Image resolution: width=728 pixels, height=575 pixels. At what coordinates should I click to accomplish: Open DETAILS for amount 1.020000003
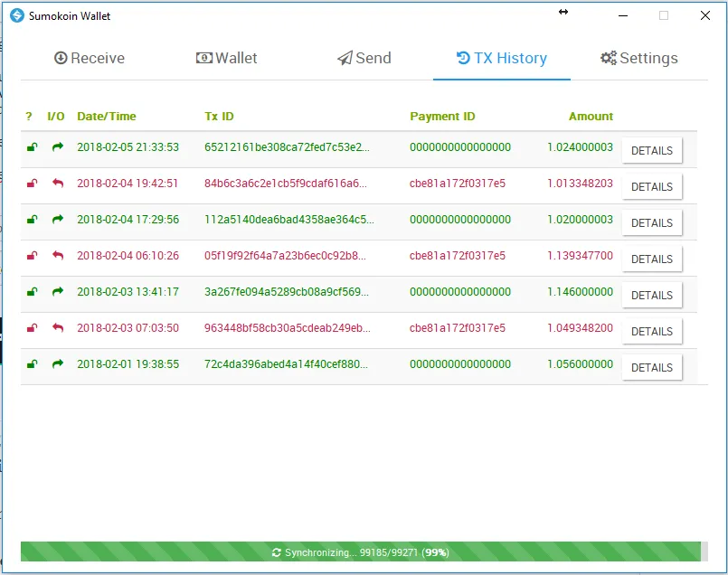click(x=652, y=222)
